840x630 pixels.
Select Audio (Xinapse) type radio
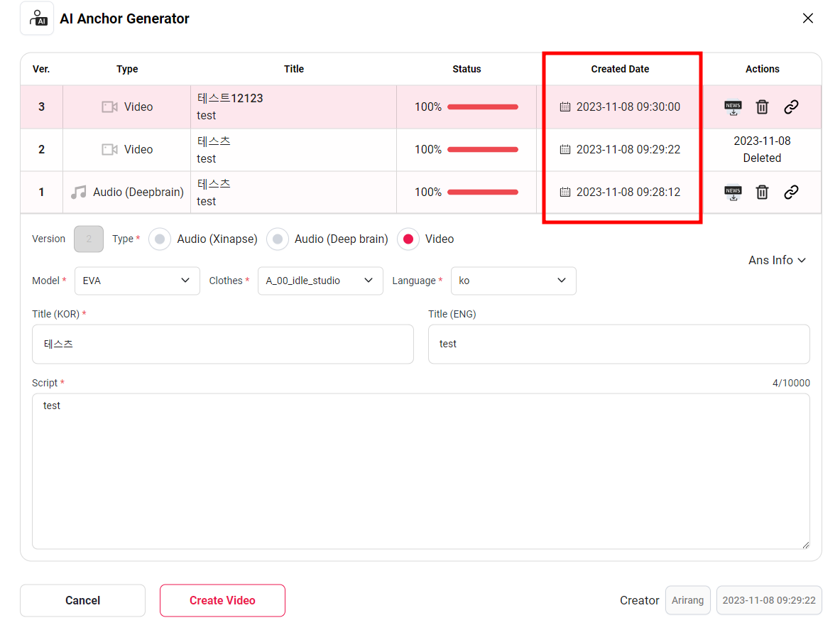pyautogui.click(x=160, y=239)
